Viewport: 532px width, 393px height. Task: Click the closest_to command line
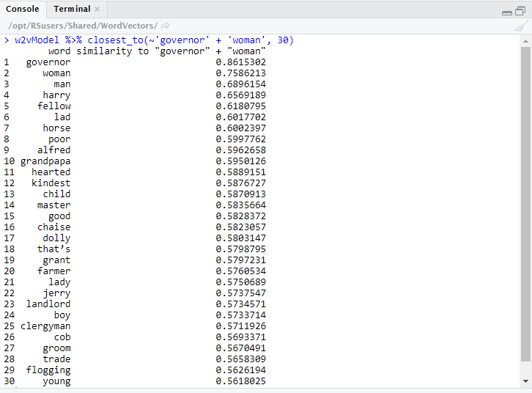[154, 40]
